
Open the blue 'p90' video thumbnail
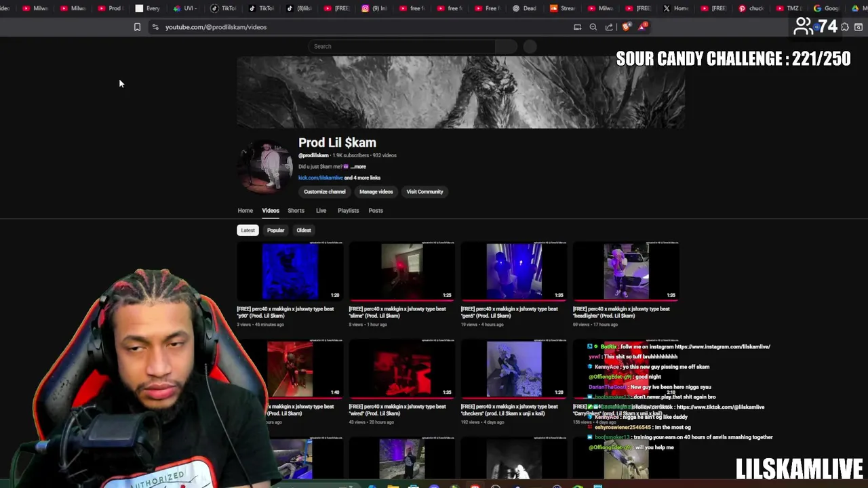click(x=290, y=271)
